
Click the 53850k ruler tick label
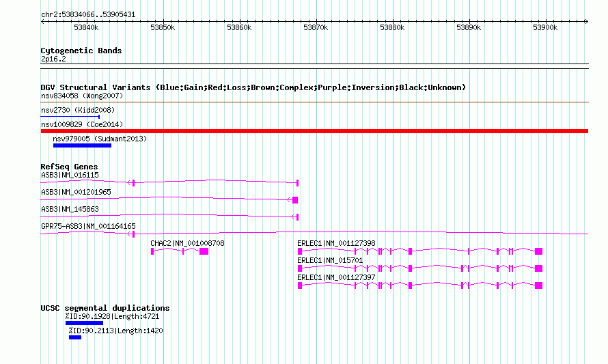pos(163,27)
